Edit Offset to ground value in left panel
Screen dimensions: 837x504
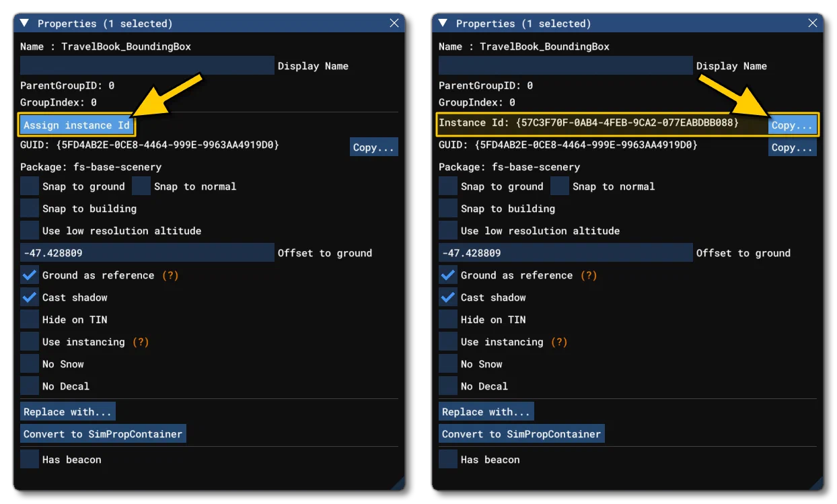(x=147, y=253)
